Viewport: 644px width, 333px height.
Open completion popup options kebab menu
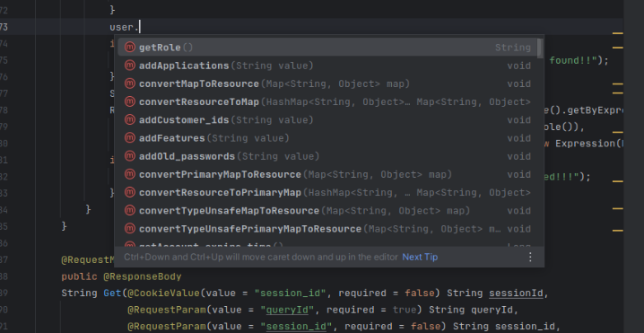click(530, 257)
